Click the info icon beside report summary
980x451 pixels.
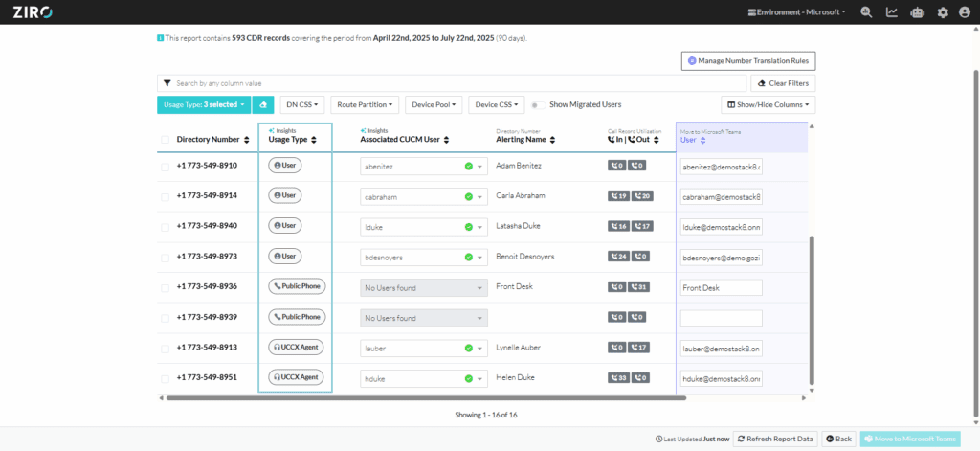click(x=161, y=38)
